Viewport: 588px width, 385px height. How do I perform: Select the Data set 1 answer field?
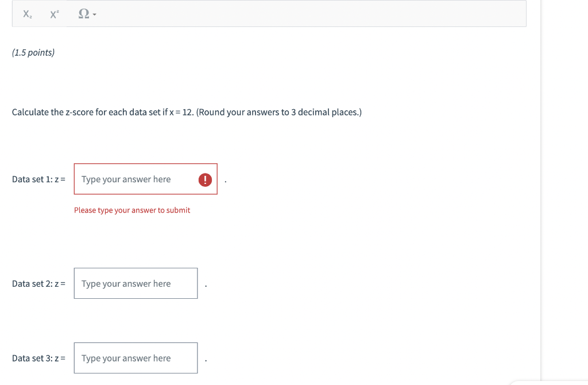(138, 179)
